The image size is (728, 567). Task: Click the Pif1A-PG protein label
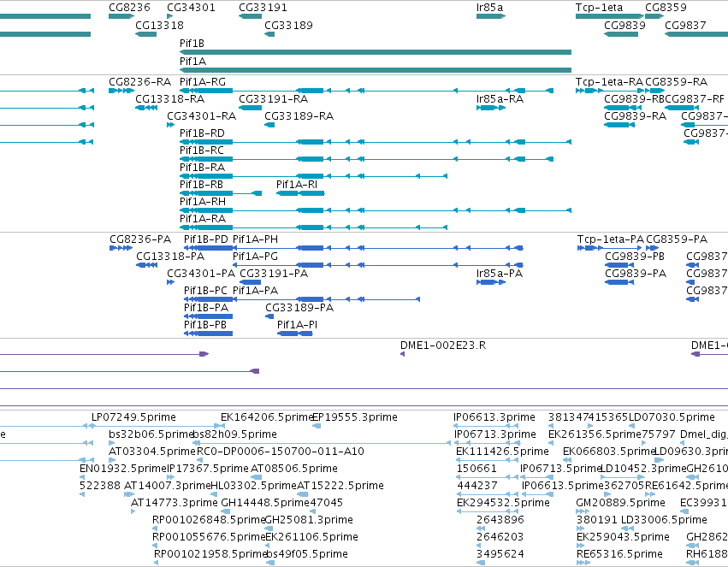coord(255,257)
